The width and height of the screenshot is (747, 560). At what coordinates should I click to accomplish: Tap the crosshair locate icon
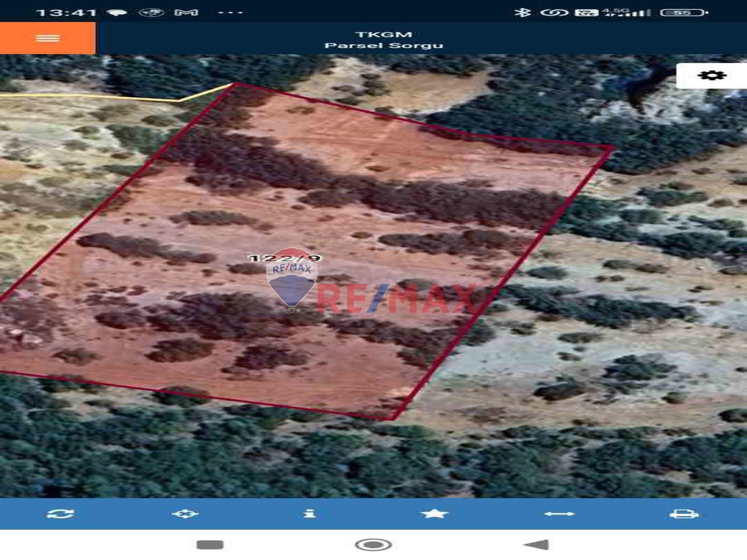click(x=185, y=513)
